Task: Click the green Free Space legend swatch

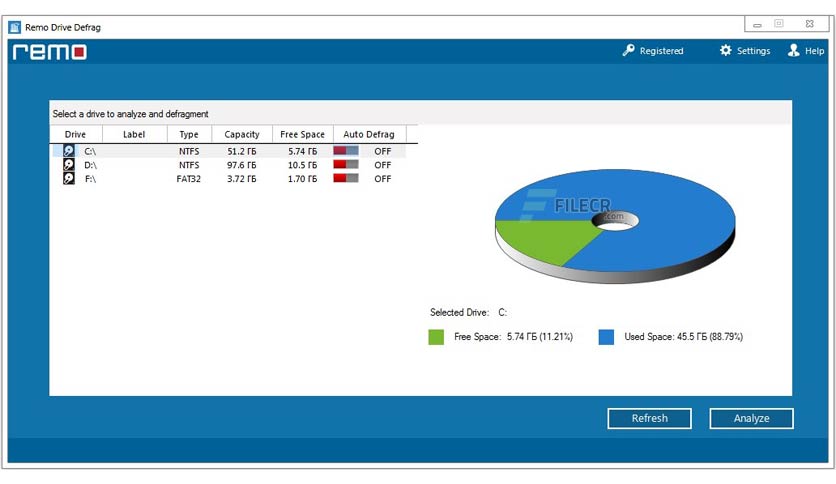Action: [436, 337]
